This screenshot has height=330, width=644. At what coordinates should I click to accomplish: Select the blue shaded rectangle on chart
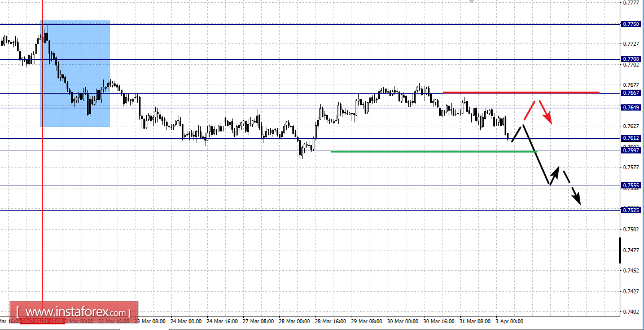[x=75, y=73]
